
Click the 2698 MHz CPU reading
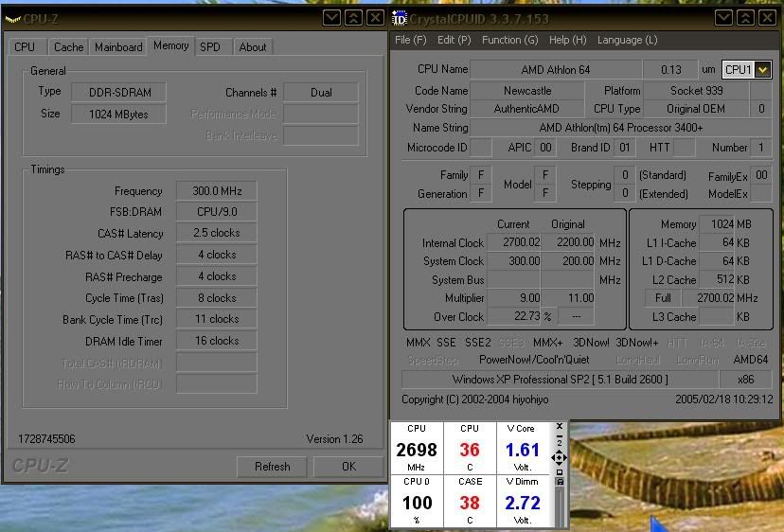pos(417,449)
